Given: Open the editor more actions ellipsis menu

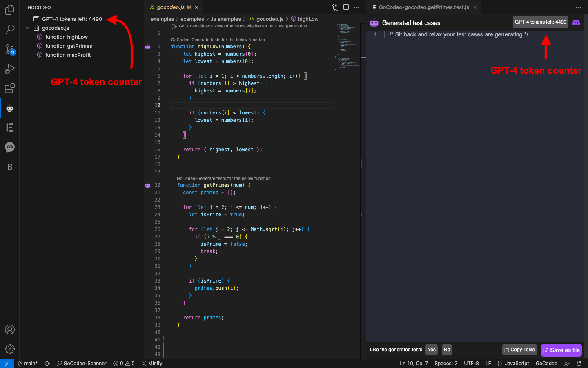Looking at the screenshot, I should [356, 7].
